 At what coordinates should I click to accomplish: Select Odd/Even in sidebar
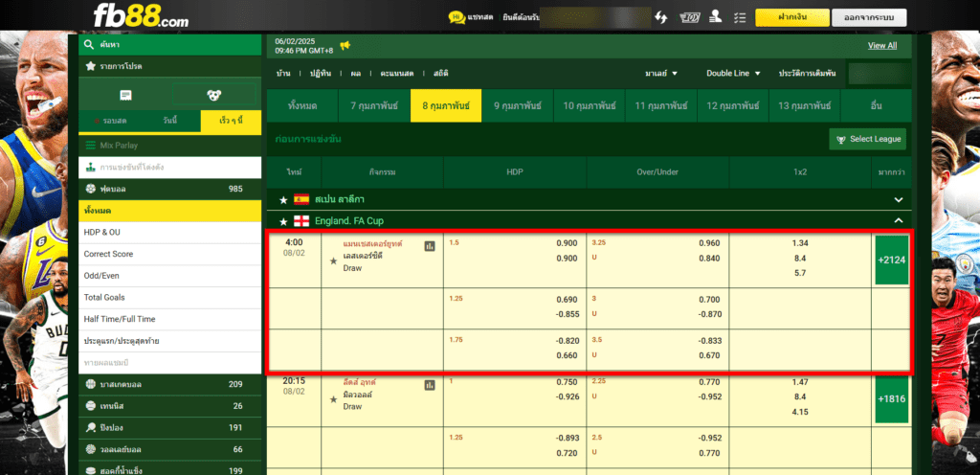pos(170,276)
